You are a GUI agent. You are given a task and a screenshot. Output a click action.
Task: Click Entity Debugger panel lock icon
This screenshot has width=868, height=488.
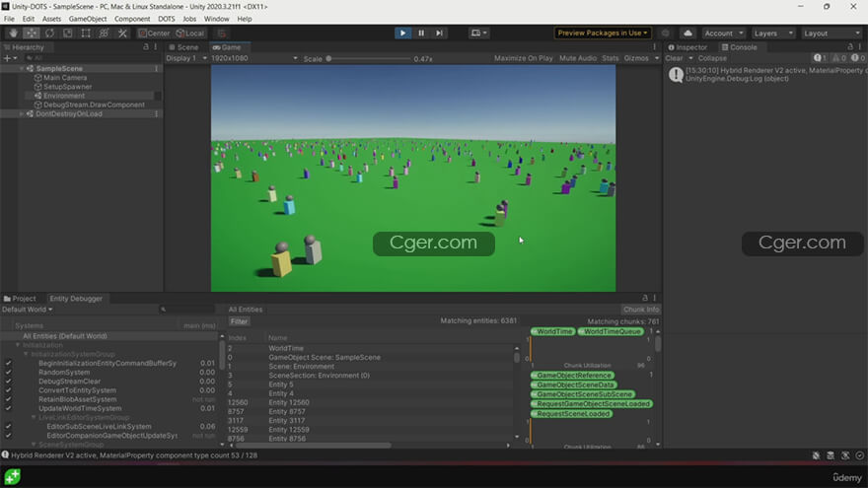(644, 298)
